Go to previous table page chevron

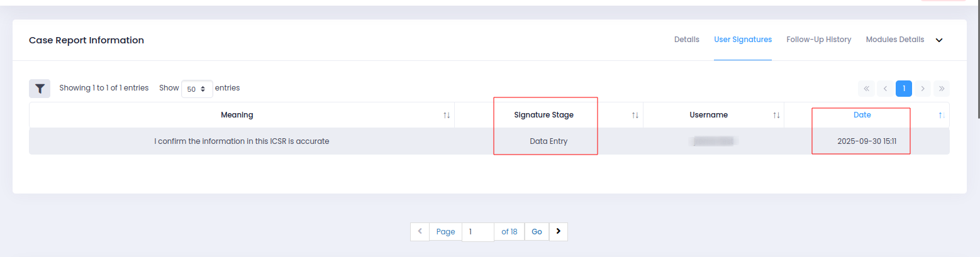[885, 89]
